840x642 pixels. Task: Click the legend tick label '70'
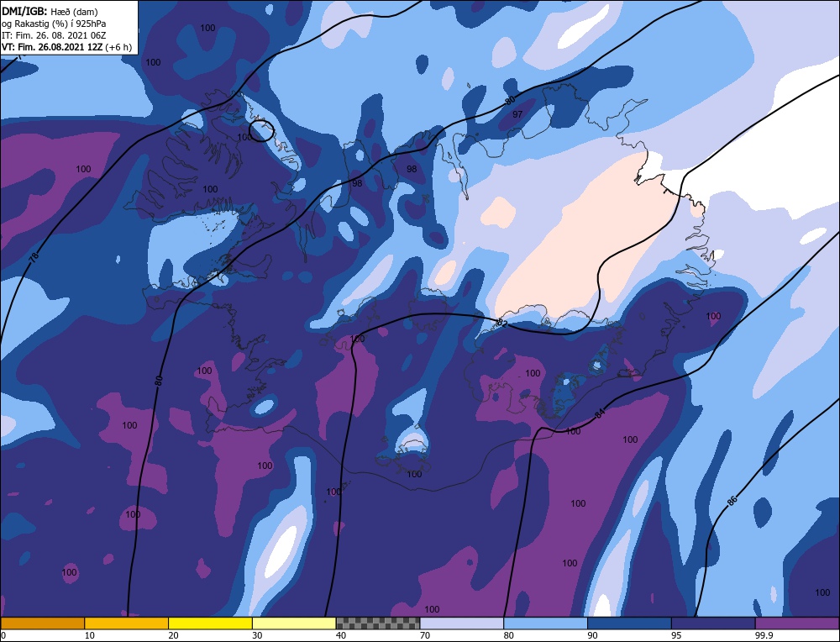click(425, 635)
